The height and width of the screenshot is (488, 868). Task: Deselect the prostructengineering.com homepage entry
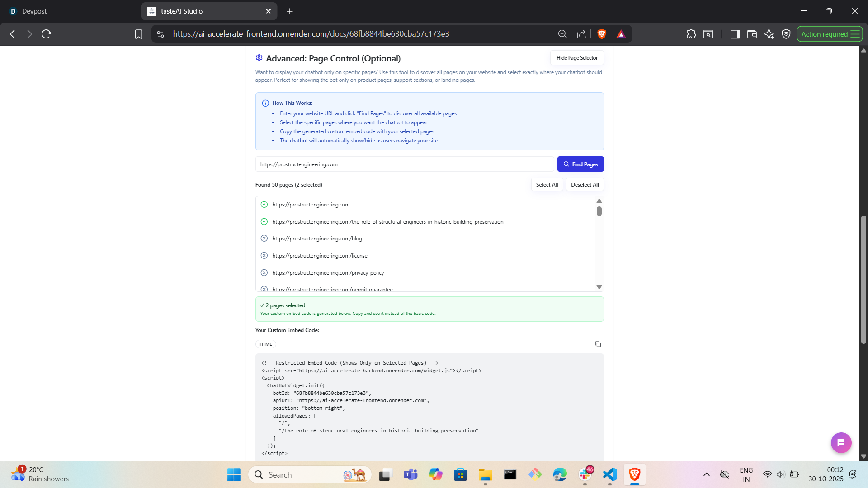pyautogui.click(x=311, y=205)
